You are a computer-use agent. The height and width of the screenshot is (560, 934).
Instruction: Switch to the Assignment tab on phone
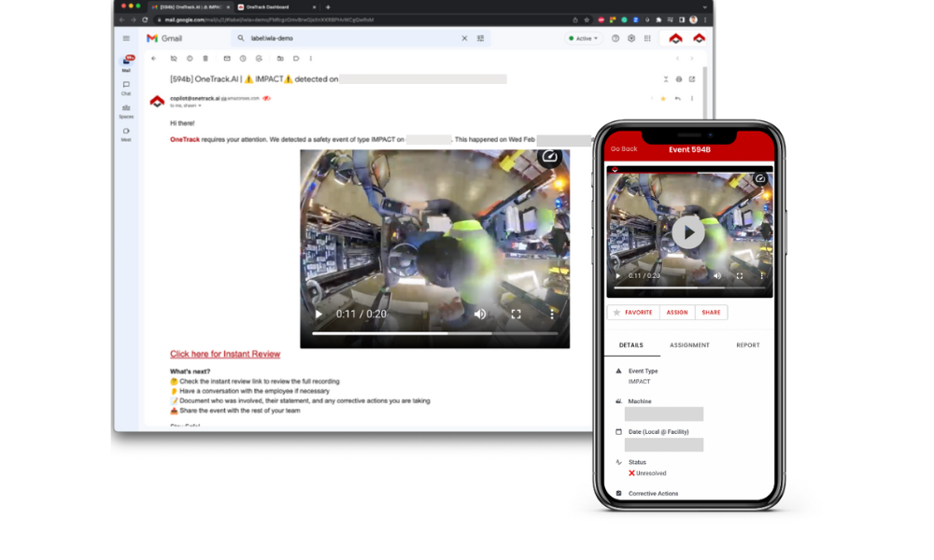coord(689,345)
